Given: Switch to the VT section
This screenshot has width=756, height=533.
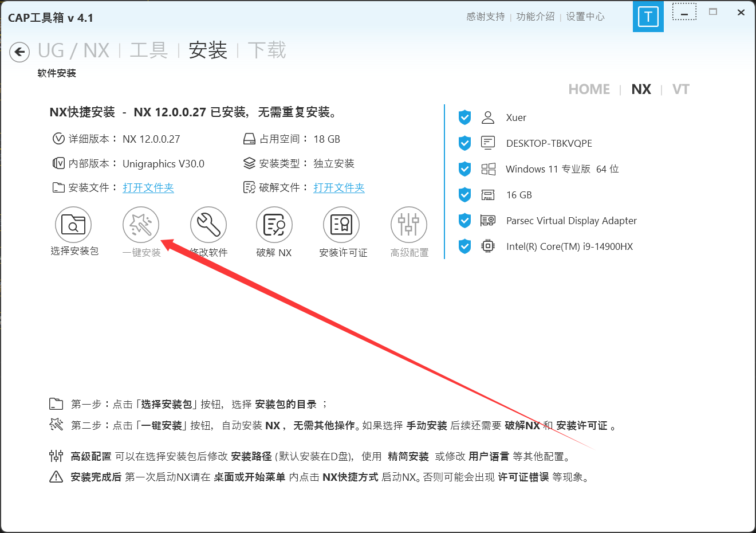Looking at the screenshot, I should tap(680, 89).
